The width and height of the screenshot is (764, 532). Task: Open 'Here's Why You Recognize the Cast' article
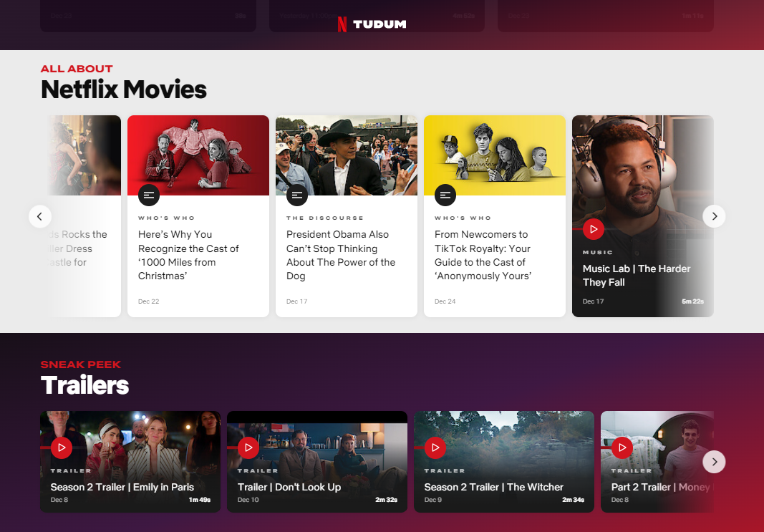188,256
